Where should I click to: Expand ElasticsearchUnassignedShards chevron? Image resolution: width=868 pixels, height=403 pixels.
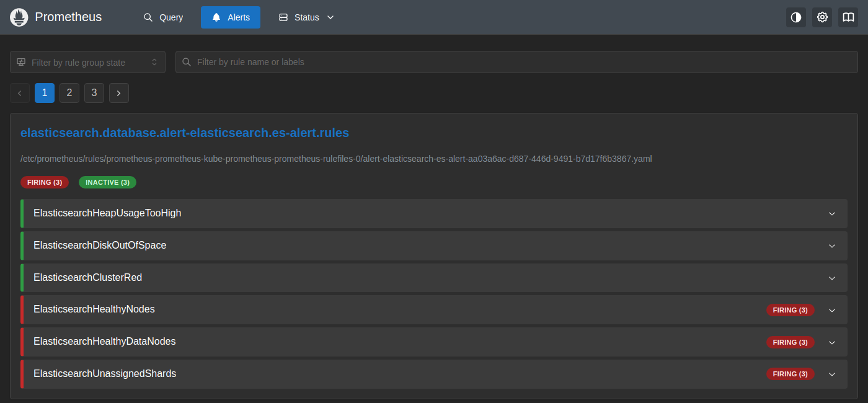832,374
